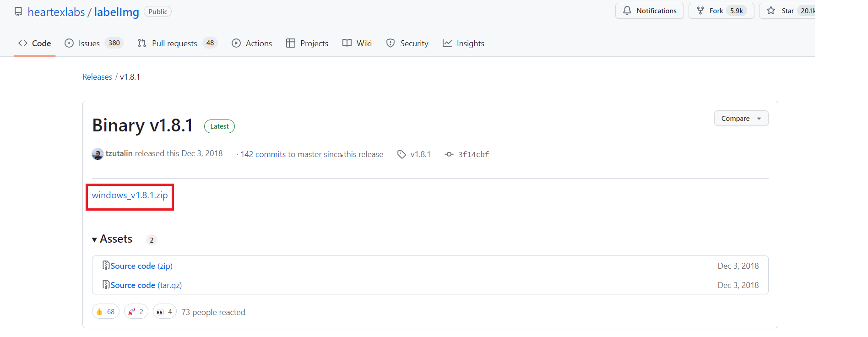Click the Latest release badge
The image size is (868, 337).
(x=219, y=126)
